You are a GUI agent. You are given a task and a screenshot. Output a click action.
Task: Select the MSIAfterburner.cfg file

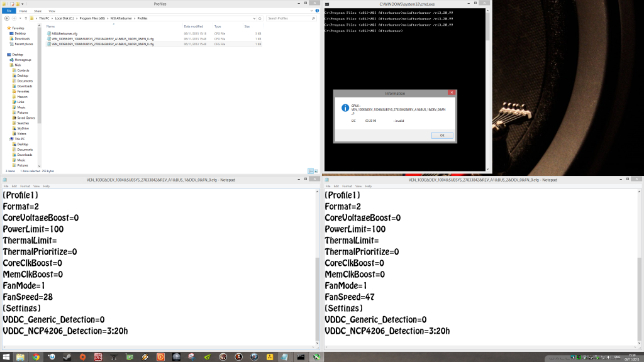point(65,34)
